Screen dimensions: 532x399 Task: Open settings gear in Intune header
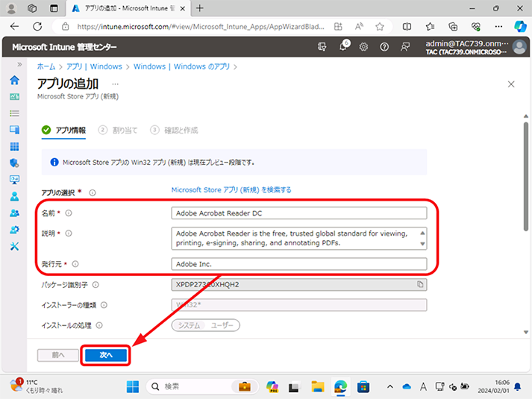click(x=363, y=47)
